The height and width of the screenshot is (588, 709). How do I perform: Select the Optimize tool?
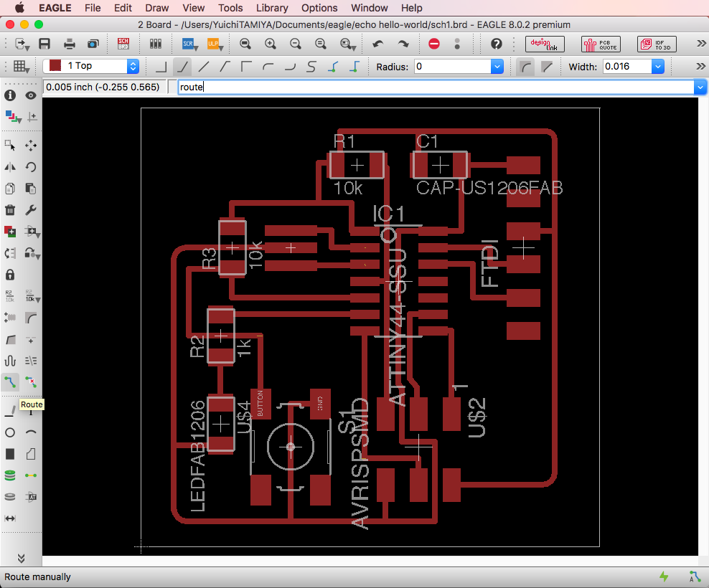tap(31, 361)
